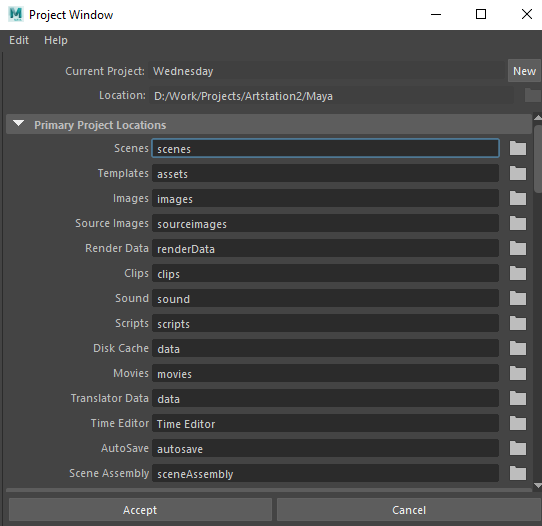This screenshot has height=526, width=542.
Task: Browse folder for Source Images location
Action: coord(518,223)
